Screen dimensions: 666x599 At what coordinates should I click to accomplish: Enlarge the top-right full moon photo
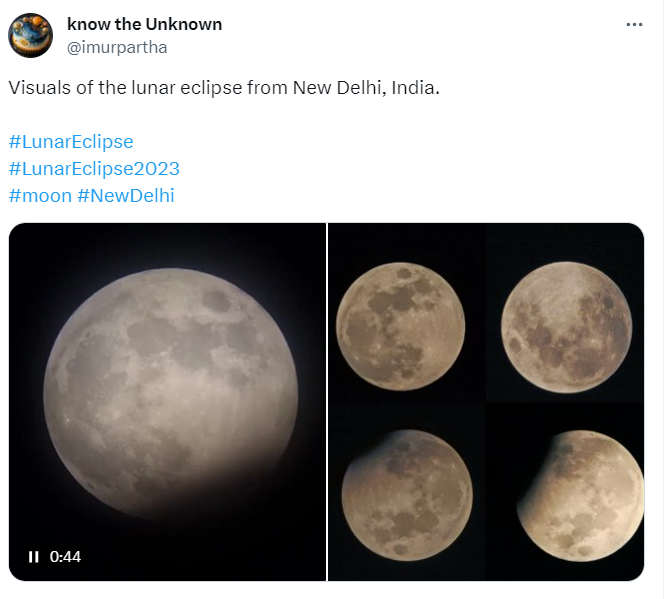click(x=566, y=325)
